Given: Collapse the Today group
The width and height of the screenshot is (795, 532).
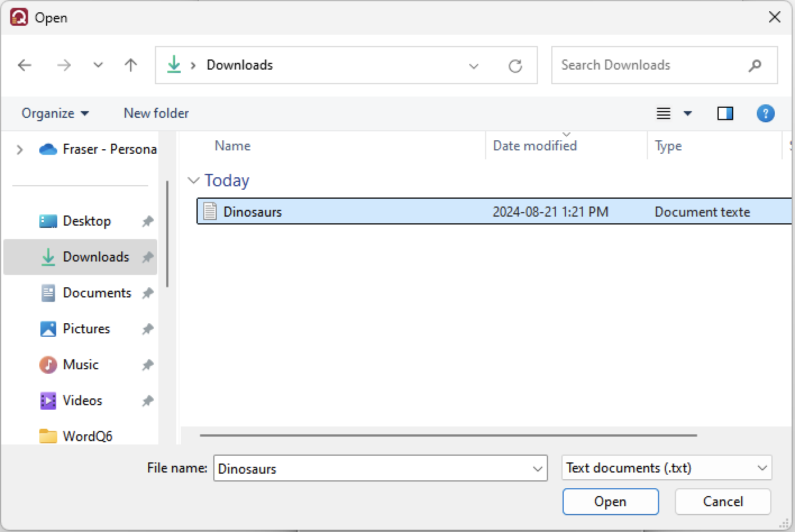Looking at the screenshot, I should tap(194, 181).
